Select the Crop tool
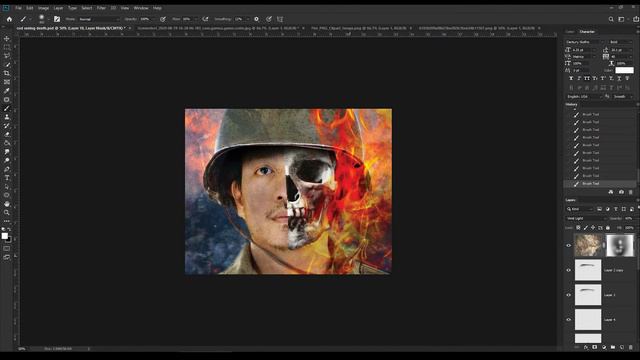640x360 pixels. (7, 73)
